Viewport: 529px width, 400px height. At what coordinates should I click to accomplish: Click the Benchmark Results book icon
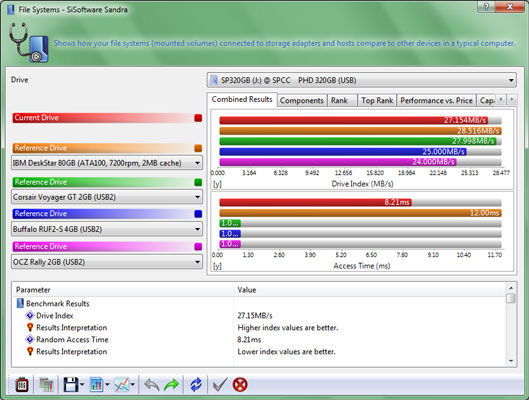20,303
